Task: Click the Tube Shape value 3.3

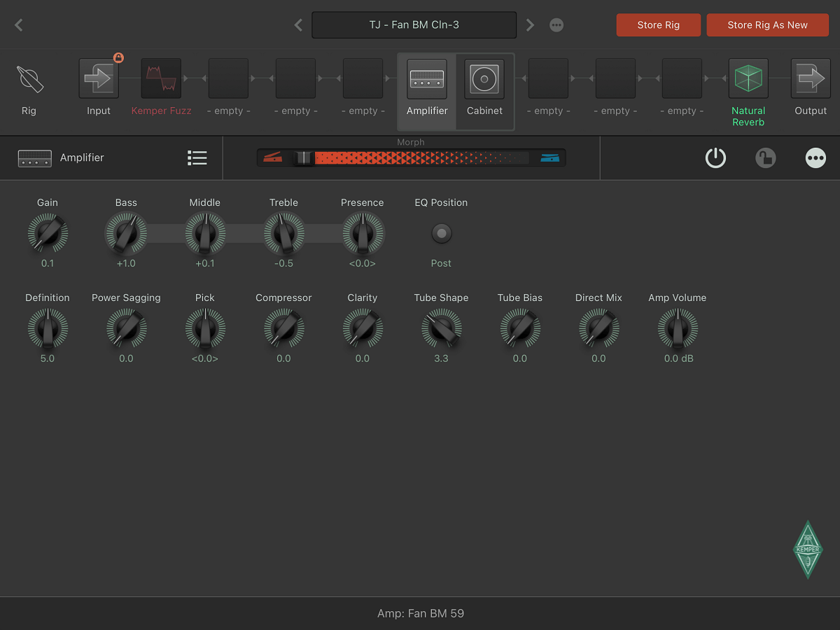Action: [x=442, y=358]
